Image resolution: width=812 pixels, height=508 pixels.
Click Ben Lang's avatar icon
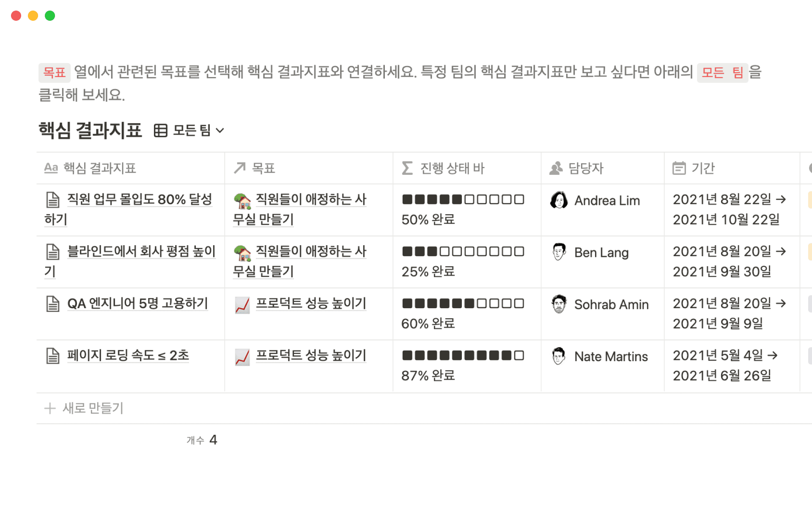pyautogui.click(x=559, y=252)
